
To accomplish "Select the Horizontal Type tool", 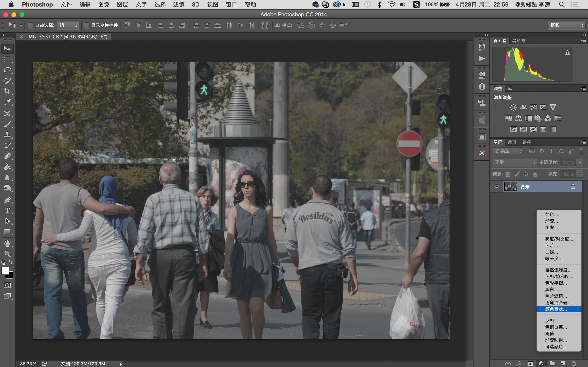I will click(x=7, y=210).
